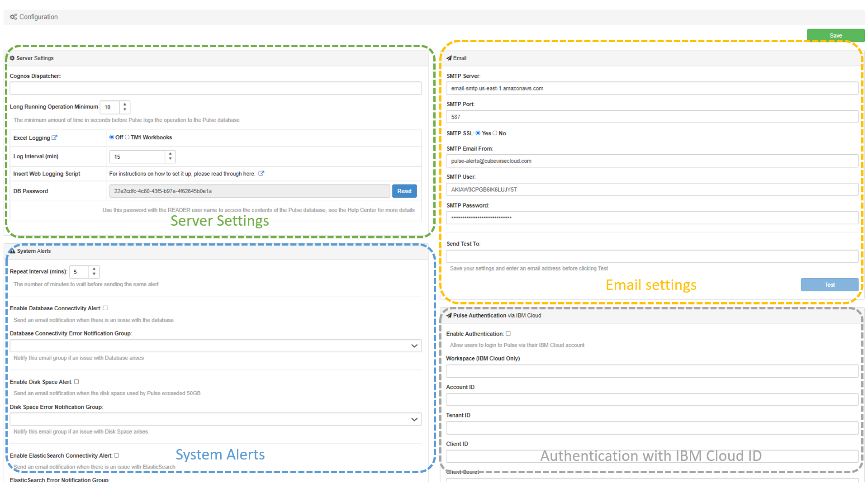Image resolution: width=868 pixels, height=488 pixels.
Task: Open the web logging instructions link icon
Action: click(261, 174)
